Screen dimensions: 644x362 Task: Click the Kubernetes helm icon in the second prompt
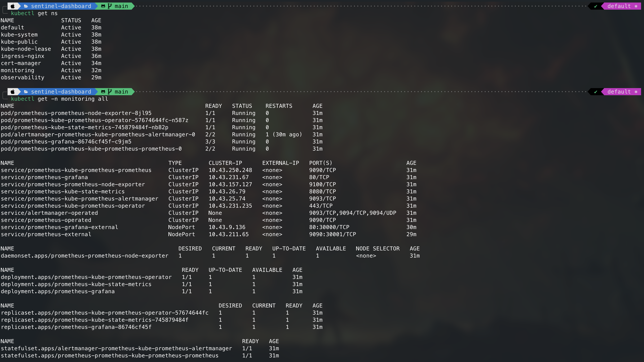pyautogui.click(x=636, y=92)
